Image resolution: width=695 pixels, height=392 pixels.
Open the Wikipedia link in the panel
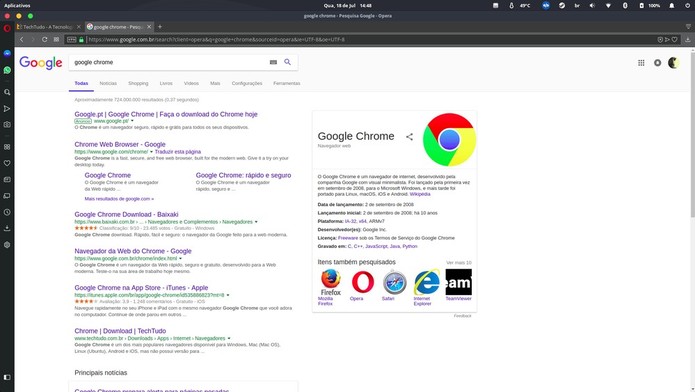[420, 194]
